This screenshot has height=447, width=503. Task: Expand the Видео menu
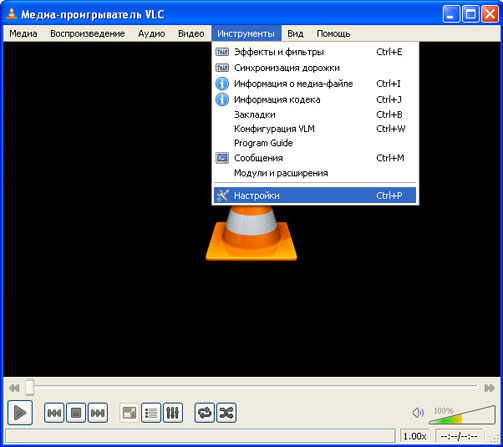pyautogui.click(x=191, y=34)
